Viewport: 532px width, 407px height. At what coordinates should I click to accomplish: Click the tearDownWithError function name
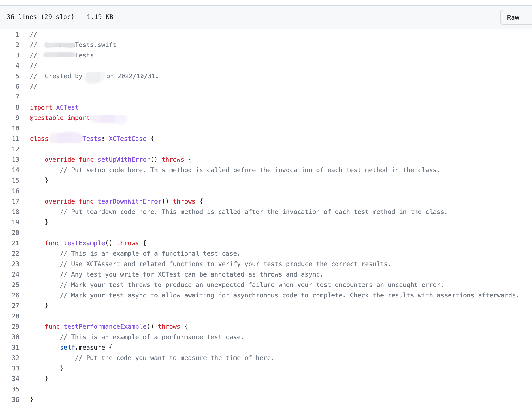pyautogui.click(x=130, y=201)
